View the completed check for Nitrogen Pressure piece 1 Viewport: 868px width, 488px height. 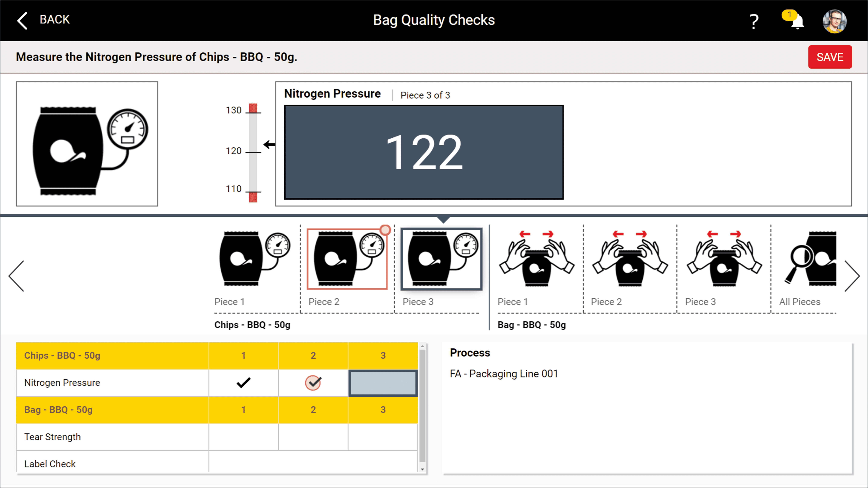[243, 383]
